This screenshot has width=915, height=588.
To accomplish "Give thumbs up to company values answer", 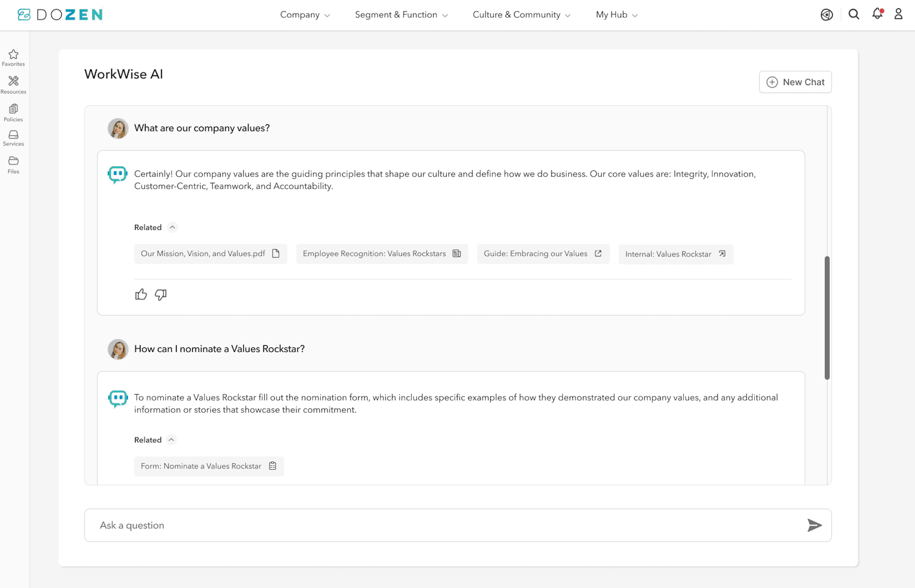I will [x=141, y=294].
